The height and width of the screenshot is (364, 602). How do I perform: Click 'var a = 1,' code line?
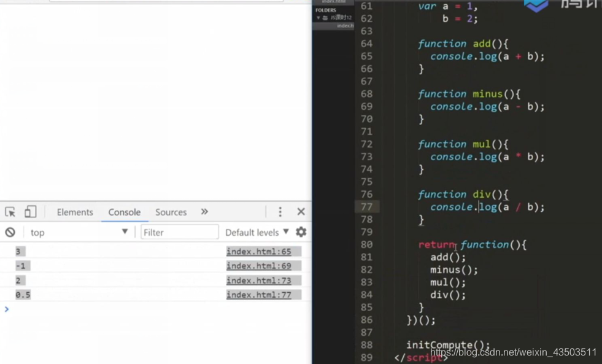447,7
